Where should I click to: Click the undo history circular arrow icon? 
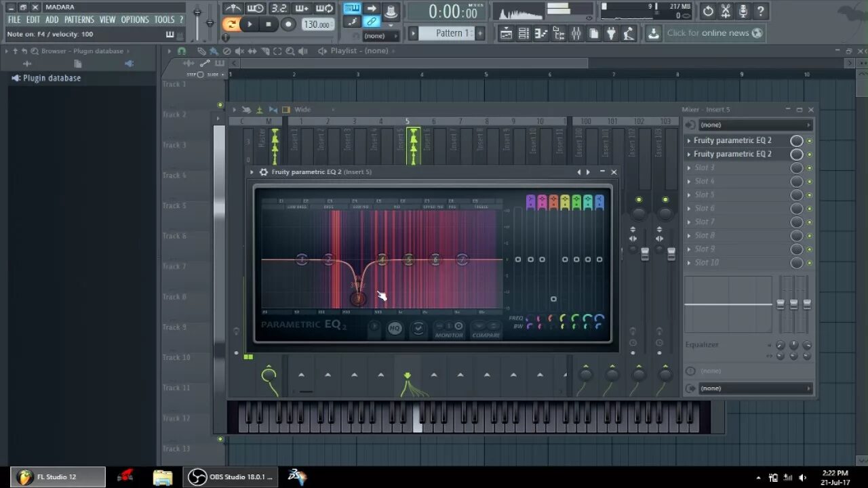(709, 11)
